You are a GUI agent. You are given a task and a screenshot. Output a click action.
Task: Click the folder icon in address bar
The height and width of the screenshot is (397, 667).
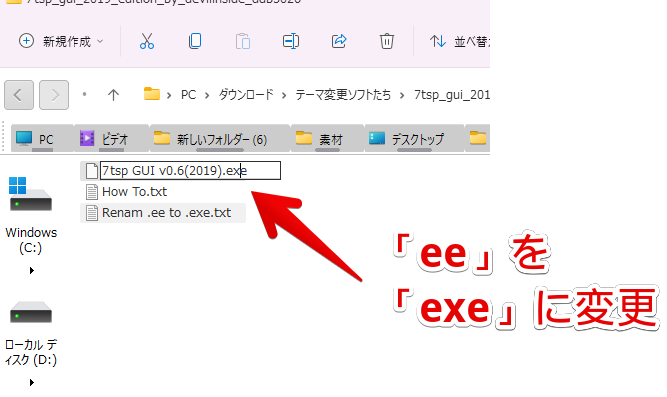click(151, 94)
